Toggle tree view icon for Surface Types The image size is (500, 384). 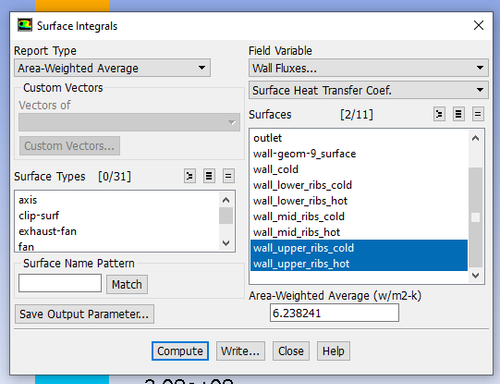pos(190,176)
